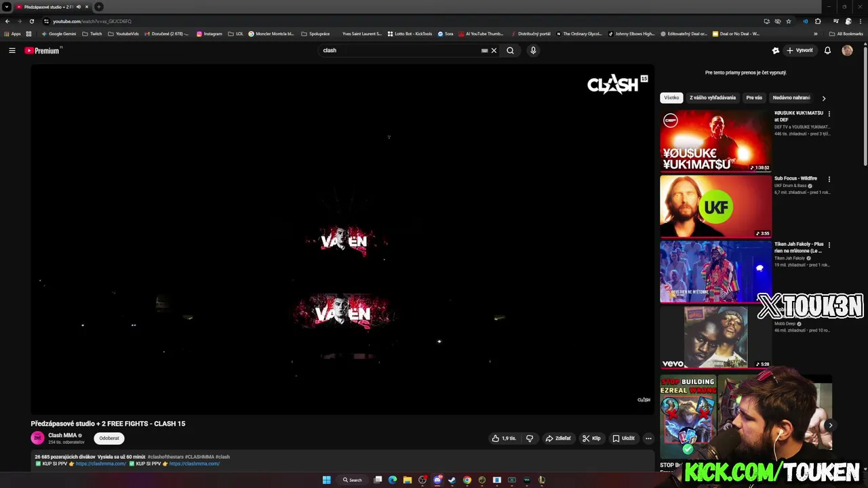
Task: Go back in the browser
Action: pyautogui.click(x=7, y=21)
